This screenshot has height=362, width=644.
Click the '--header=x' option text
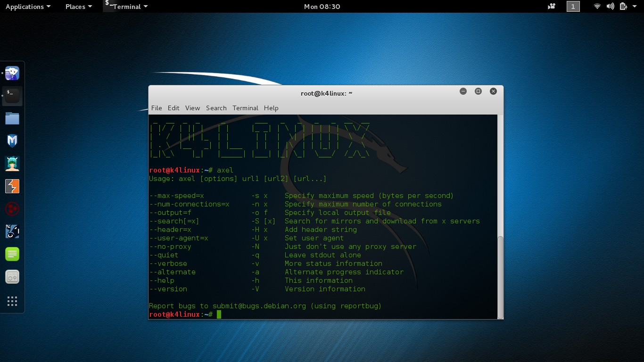click(x=170, y=230)
